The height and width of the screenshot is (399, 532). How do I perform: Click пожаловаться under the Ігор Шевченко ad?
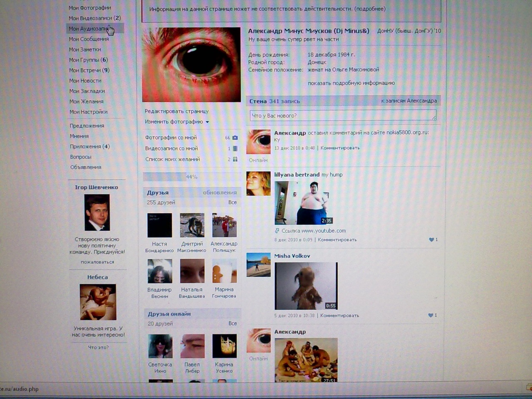(x=97, y=262)
